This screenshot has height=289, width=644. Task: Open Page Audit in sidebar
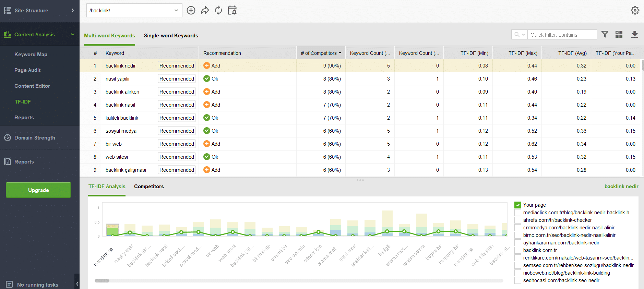(27, 70)
